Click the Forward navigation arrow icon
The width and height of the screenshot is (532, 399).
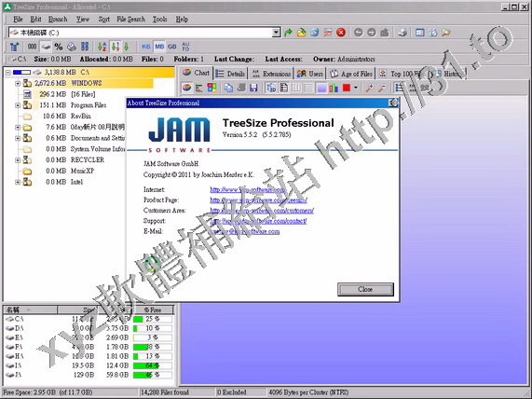point(372,33)
